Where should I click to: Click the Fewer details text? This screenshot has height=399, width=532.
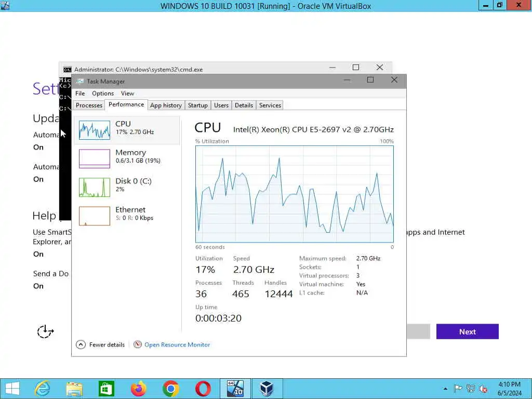pos(107,345)
